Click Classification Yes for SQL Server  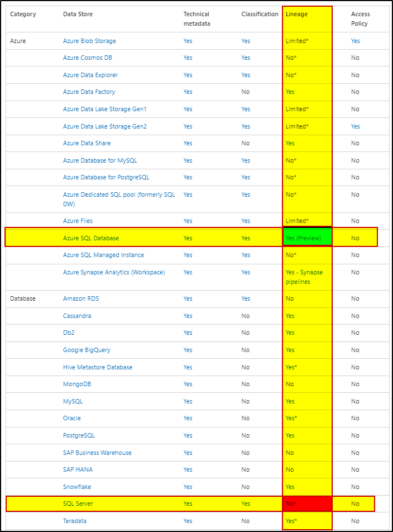pyautogui.click(x=246, y=504)
